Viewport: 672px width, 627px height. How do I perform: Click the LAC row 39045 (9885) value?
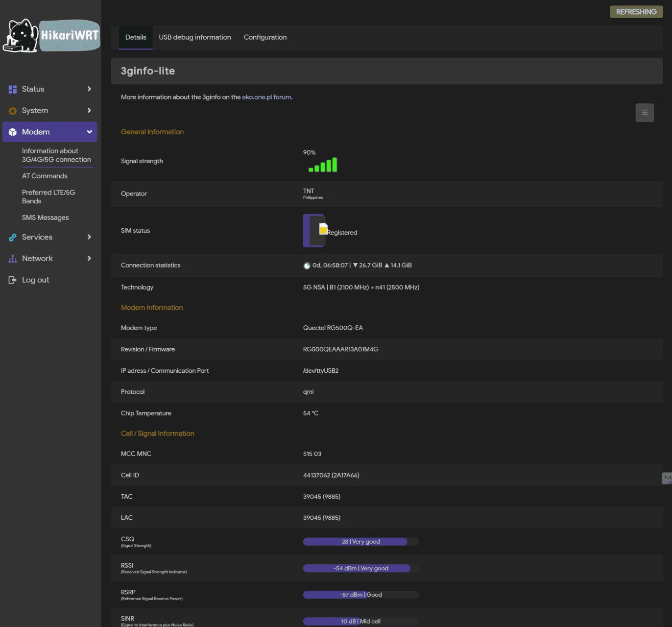pos(322,518)
